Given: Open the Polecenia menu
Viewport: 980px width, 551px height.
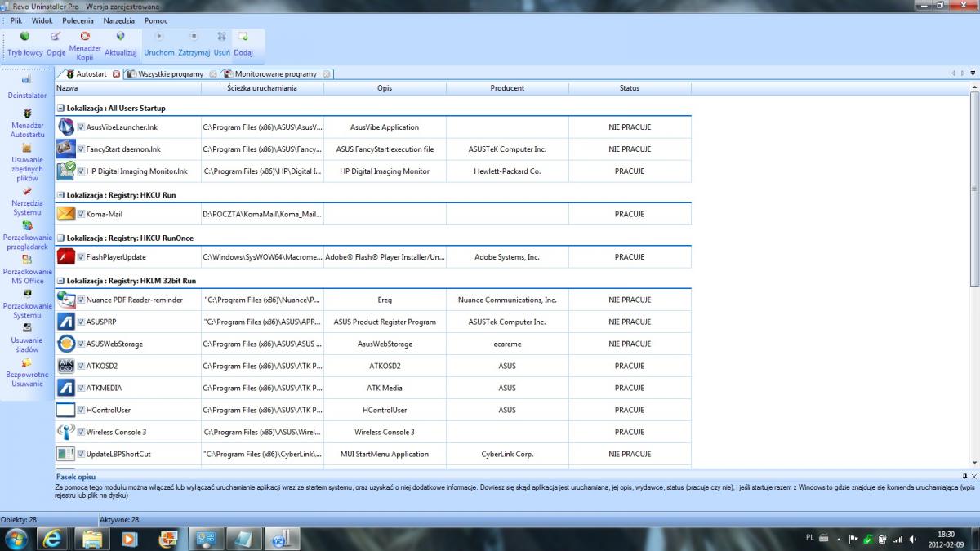Looking at the screenshot, I should pyautogui.click(x=78, y=20).
